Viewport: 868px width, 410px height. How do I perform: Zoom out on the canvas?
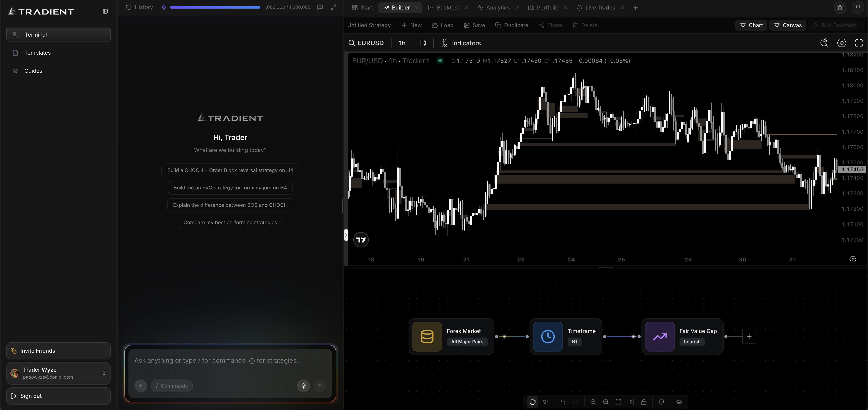click(606, 402)
